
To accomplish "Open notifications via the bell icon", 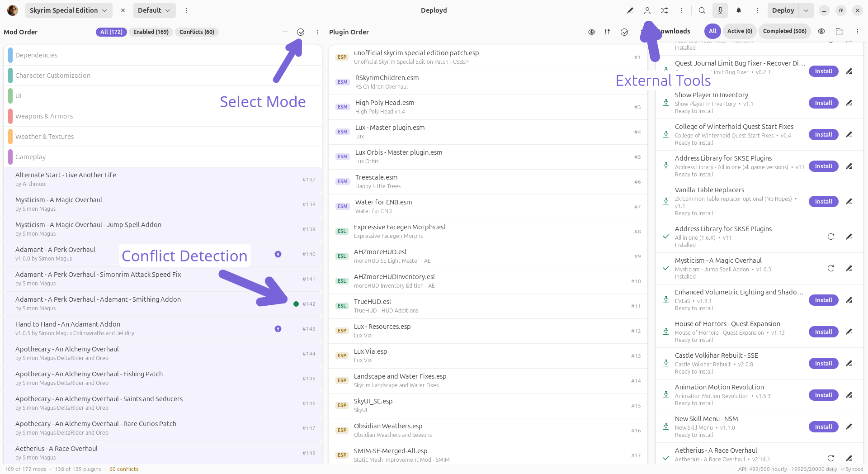I will (x=739, y=10).
